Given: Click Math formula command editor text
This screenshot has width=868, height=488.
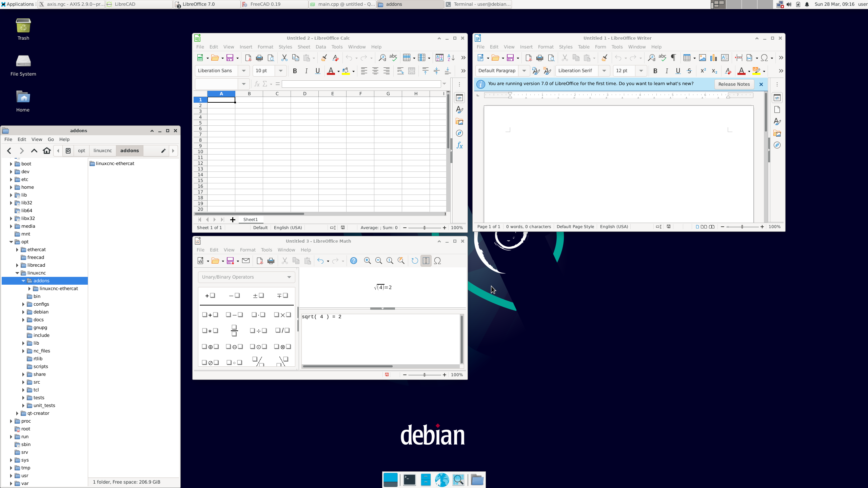Looking at the screenshot, I should pos(321,317).
